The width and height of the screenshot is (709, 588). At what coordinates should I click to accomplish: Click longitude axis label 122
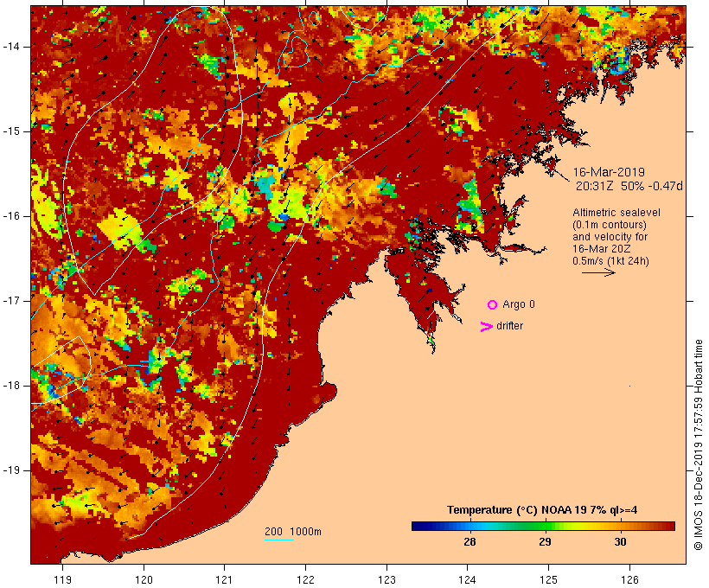(305, 579)
